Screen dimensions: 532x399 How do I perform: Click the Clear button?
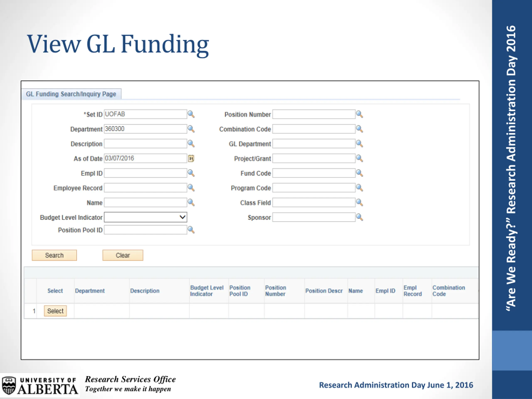click(x=123, y=255)
